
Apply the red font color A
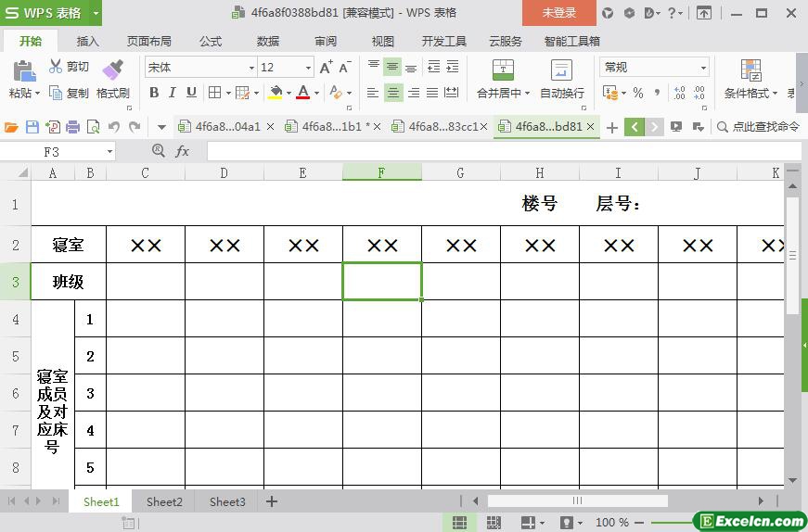[303, 93]
